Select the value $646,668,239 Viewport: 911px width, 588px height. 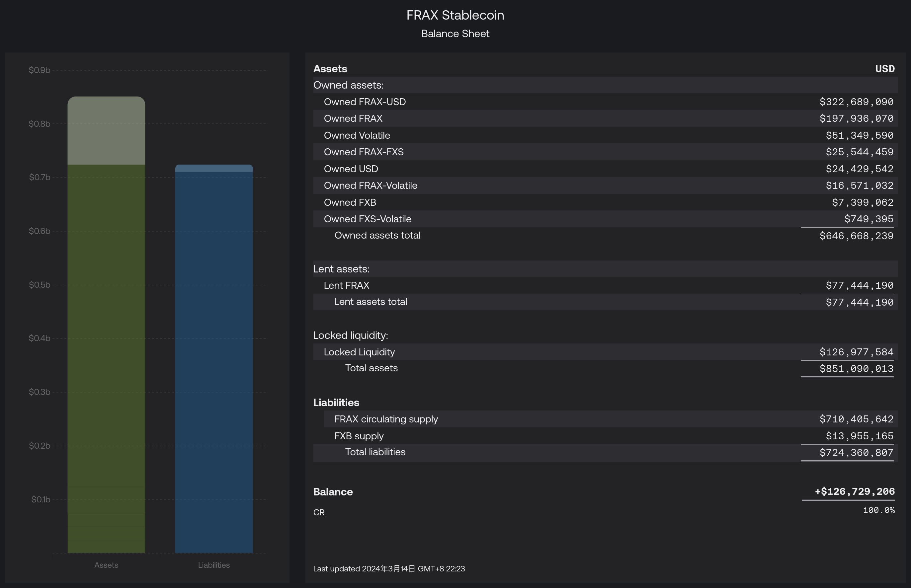(x=856, y=236)
